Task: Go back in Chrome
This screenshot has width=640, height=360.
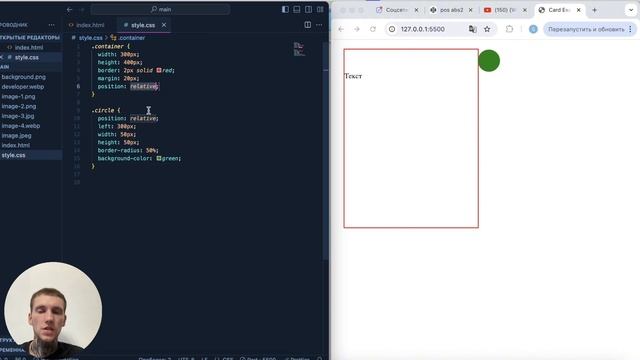Action: click(341, 29)
